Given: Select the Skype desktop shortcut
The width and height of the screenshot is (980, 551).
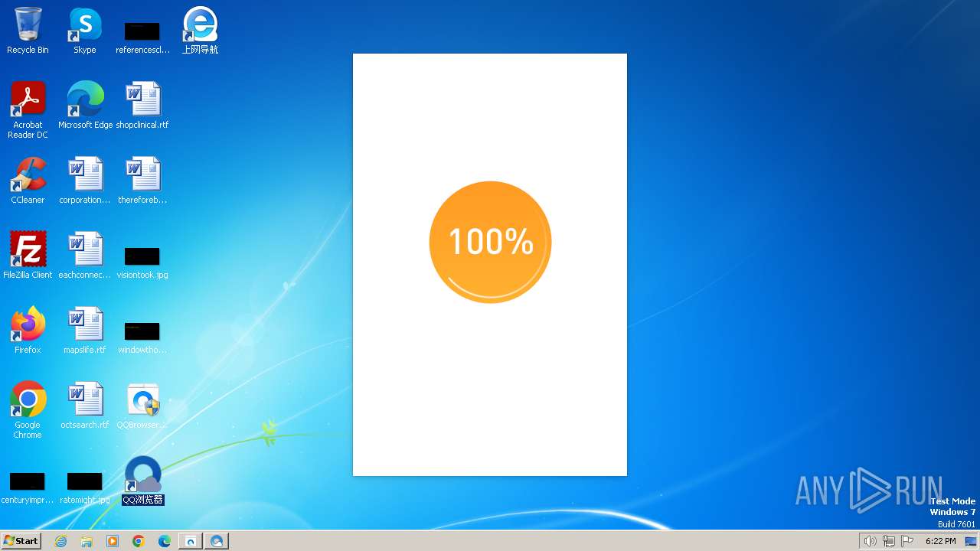Looking at the screenshot, I should click(x=85, y=31).
